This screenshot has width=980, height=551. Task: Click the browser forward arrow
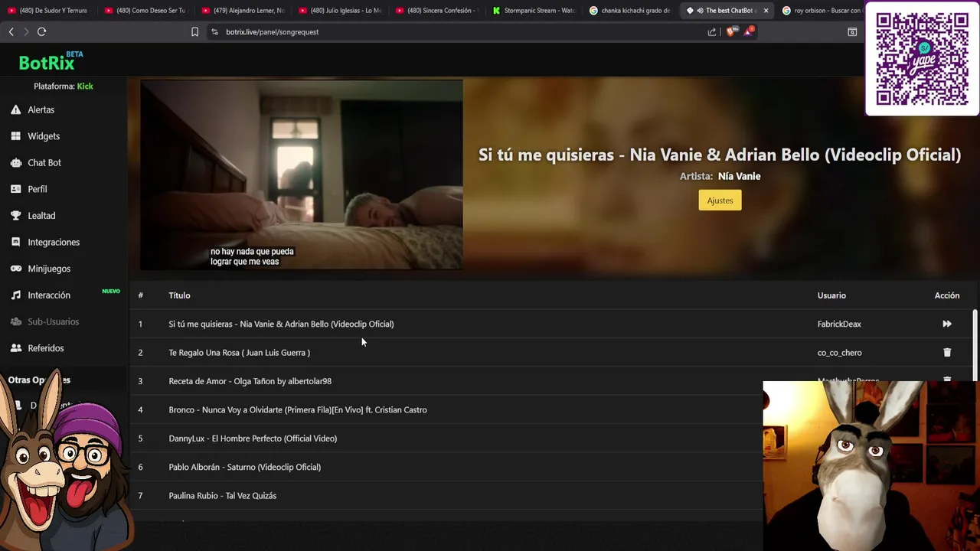tap(26, 31)
